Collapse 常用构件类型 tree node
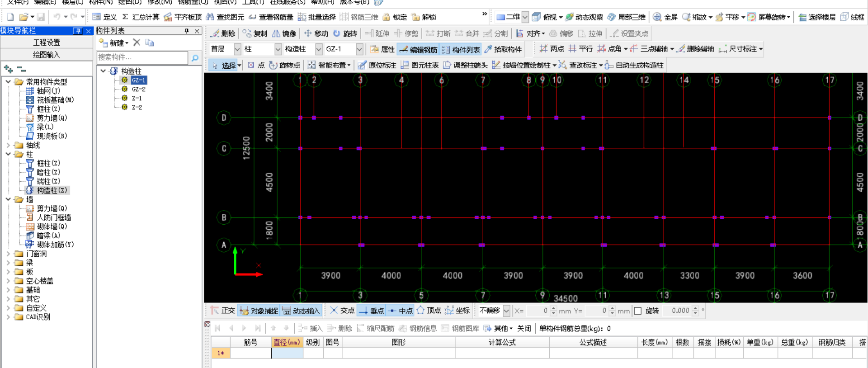 click(x=8, y=82)
